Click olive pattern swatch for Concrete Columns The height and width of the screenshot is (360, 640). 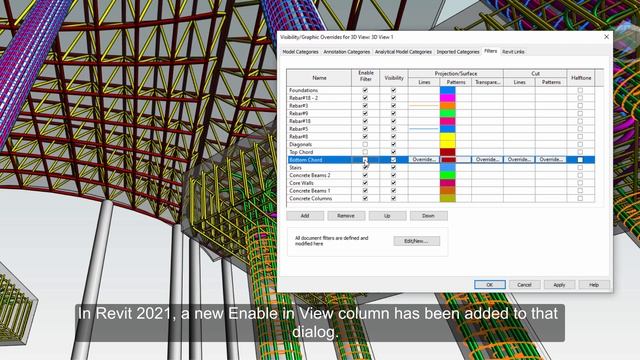click(447, 198)
